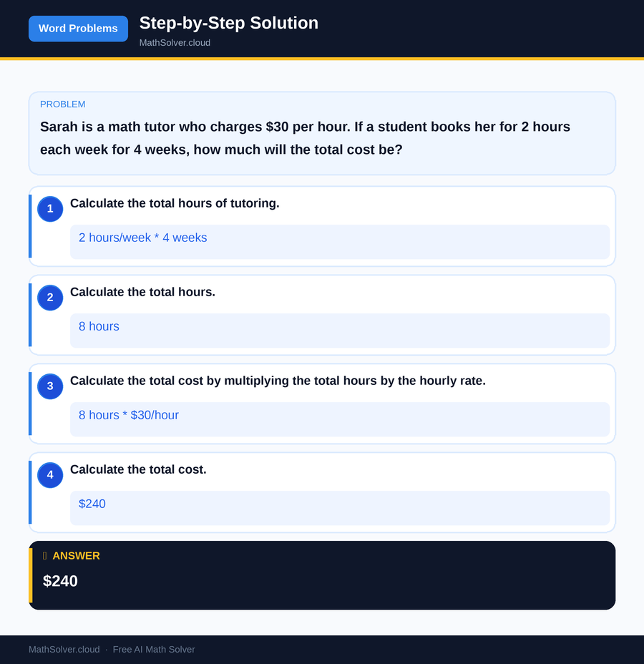Click the Step-by-Step Solution heading
Screen dimensions: 644x664
228,23
